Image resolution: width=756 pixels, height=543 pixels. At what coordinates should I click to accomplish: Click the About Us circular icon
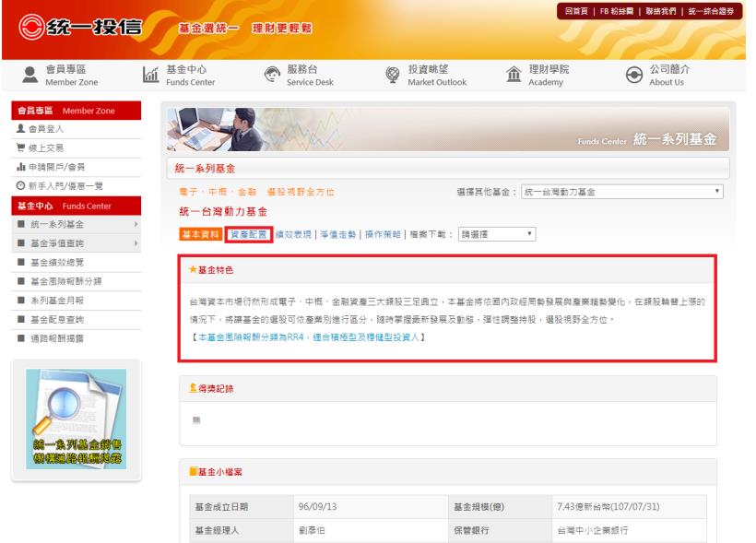[634, 76]
